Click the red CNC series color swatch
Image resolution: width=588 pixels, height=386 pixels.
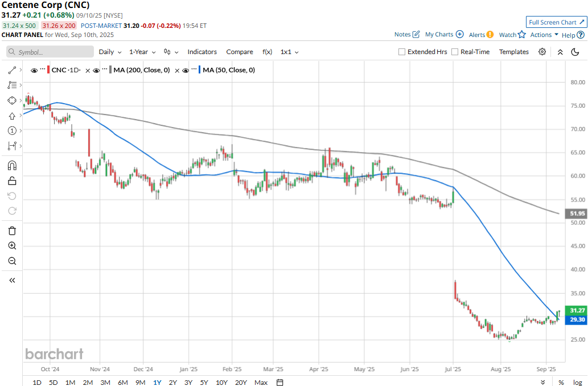[x=48, y=70]
